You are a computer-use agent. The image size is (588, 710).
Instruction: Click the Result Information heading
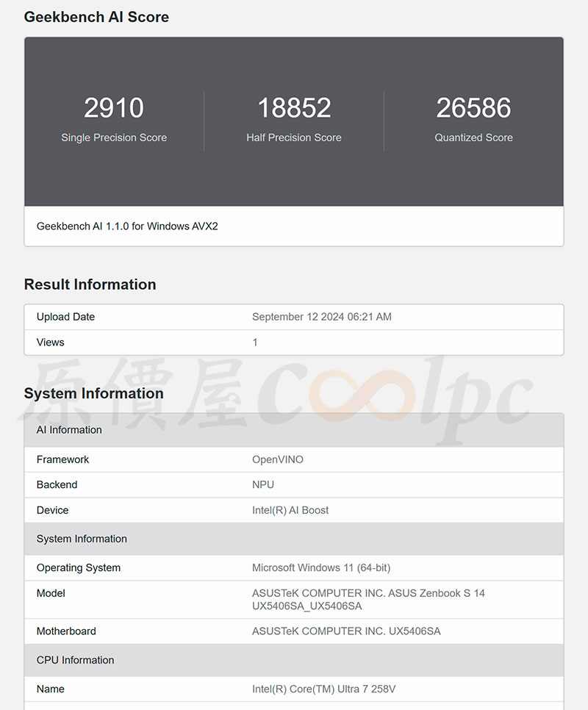coord(90,284)
